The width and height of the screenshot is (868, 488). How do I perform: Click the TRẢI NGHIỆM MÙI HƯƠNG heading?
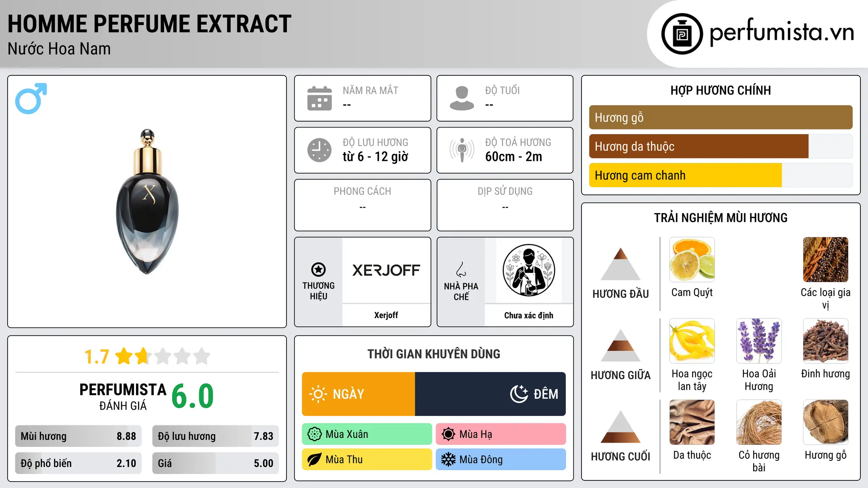pos(721,218)
